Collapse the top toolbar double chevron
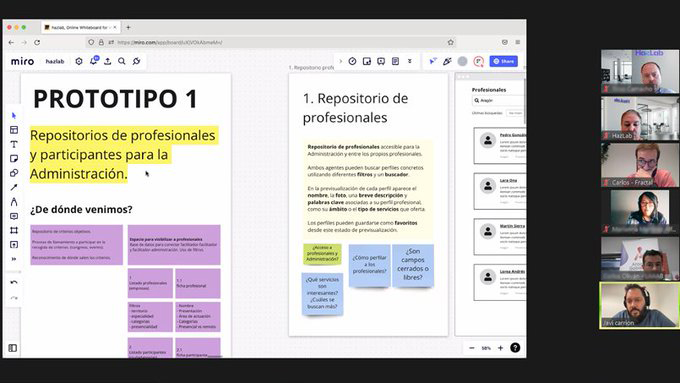Viewport: 680px width, 383px height. (410, 61)
